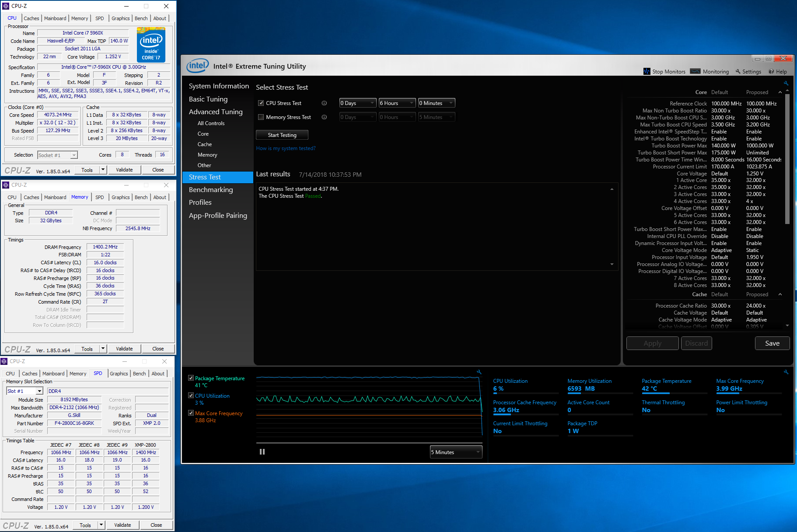Uncheck the CPU Stress Test checkbox
Viewport: 797px width, 532px height.
click(261, 103)
